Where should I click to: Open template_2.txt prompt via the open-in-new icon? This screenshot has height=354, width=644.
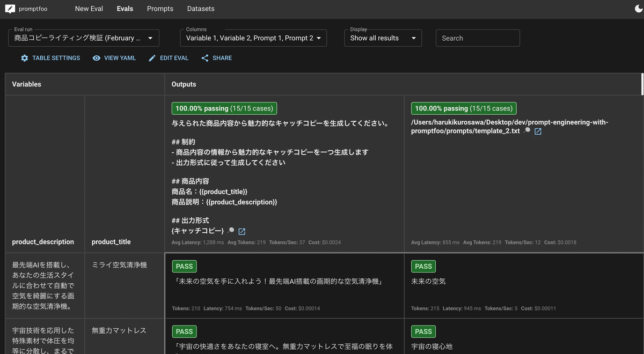tap(539, 131)
